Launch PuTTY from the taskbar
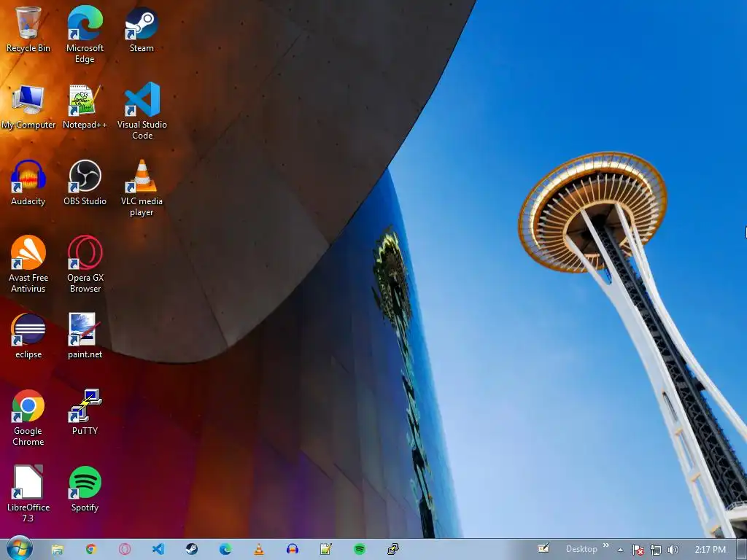Image resolution: width=747 pixels, height=560 pixels. (x=393, y=550)
